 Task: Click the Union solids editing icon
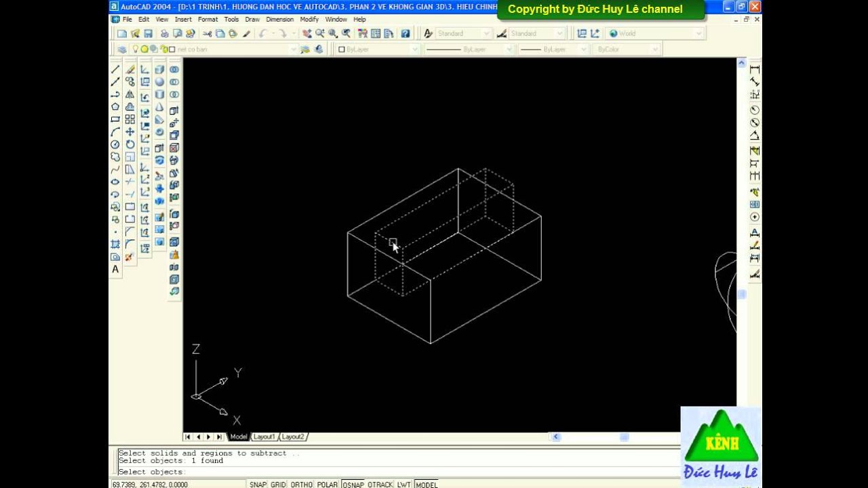(x=174, y=69)
